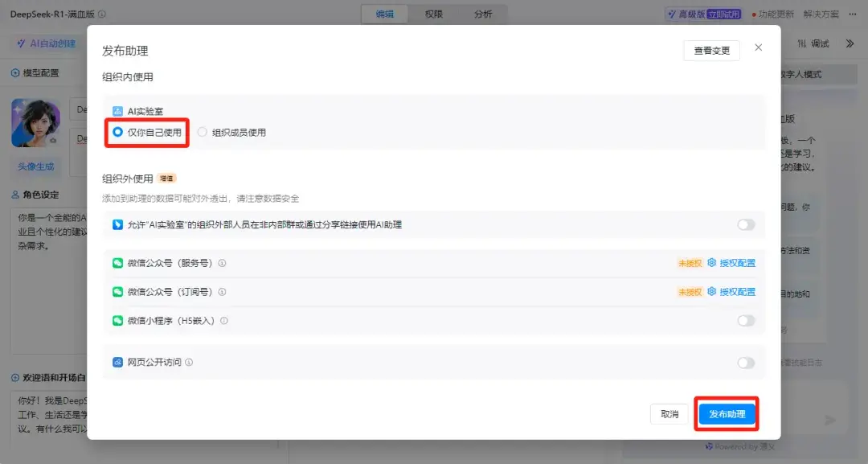Click the blue 网页公开访问 icon

pyautogui.click(x=117, y=362)
